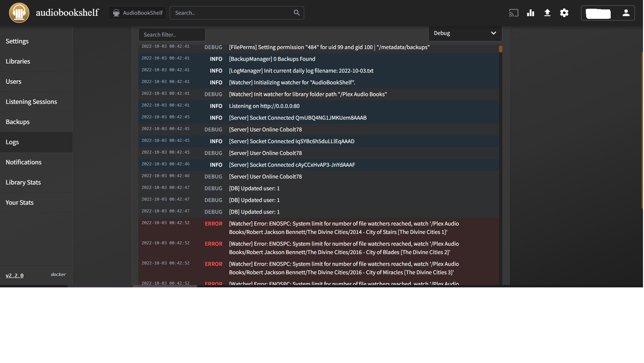Screen dimensions: 644x363
Task: Click the Socket Connected IqSYBc6h5duLLlEqAAAD entry
Action: pos(318,142)
